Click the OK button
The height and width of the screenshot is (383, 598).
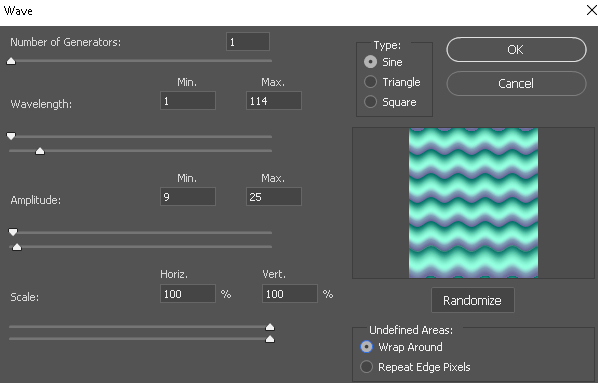(x=516, y=50)
